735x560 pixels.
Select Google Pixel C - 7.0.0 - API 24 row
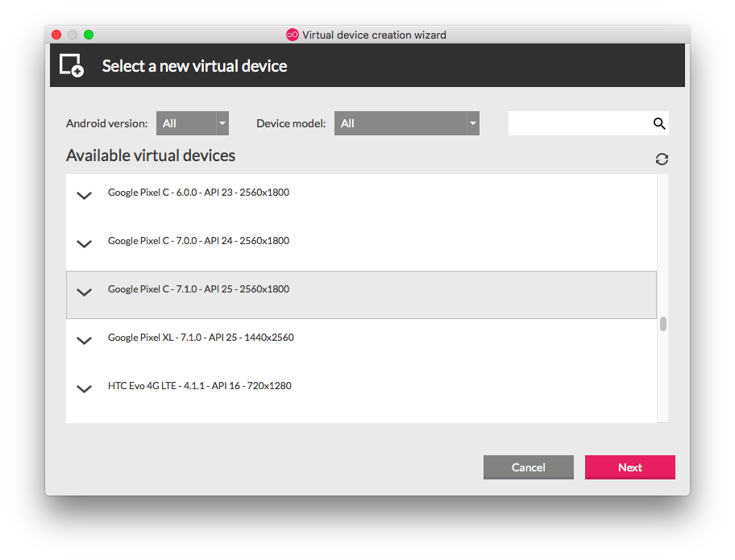pos(361,247)
